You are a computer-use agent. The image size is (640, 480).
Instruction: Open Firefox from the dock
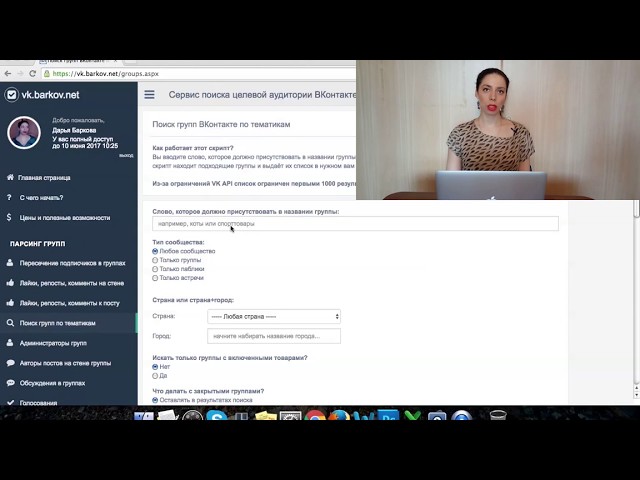[x=339, y=415]
